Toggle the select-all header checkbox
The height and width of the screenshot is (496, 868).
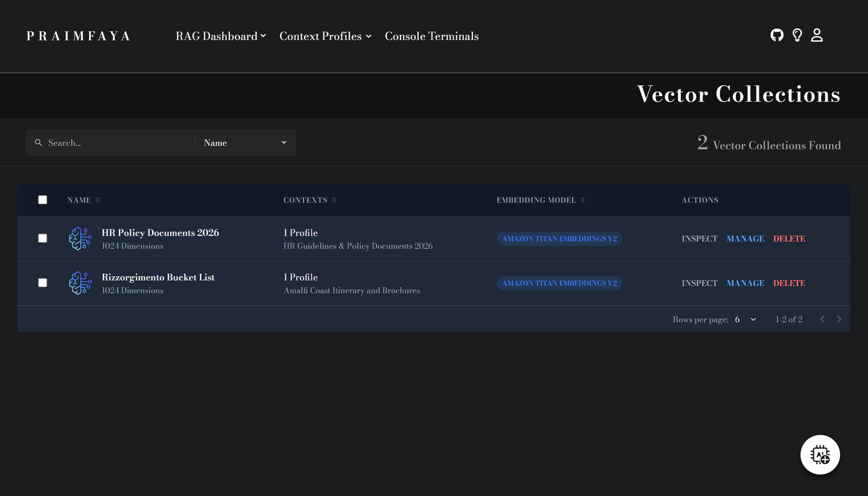click(43, 200)
